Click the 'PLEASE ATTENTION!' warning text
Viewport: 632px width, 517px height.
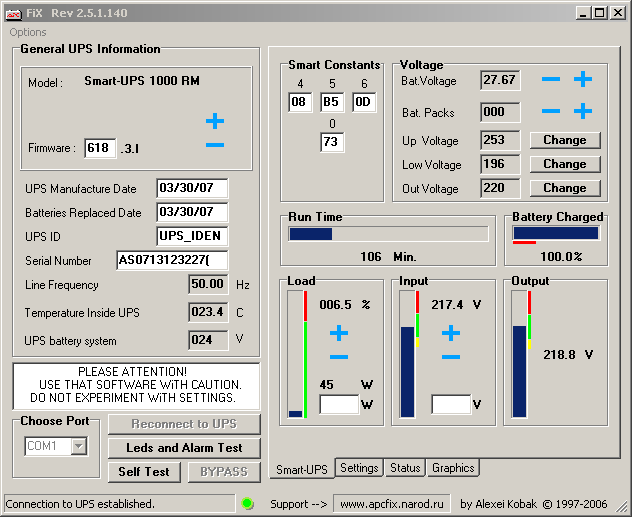pyautogui.click(x=132, y=372)
